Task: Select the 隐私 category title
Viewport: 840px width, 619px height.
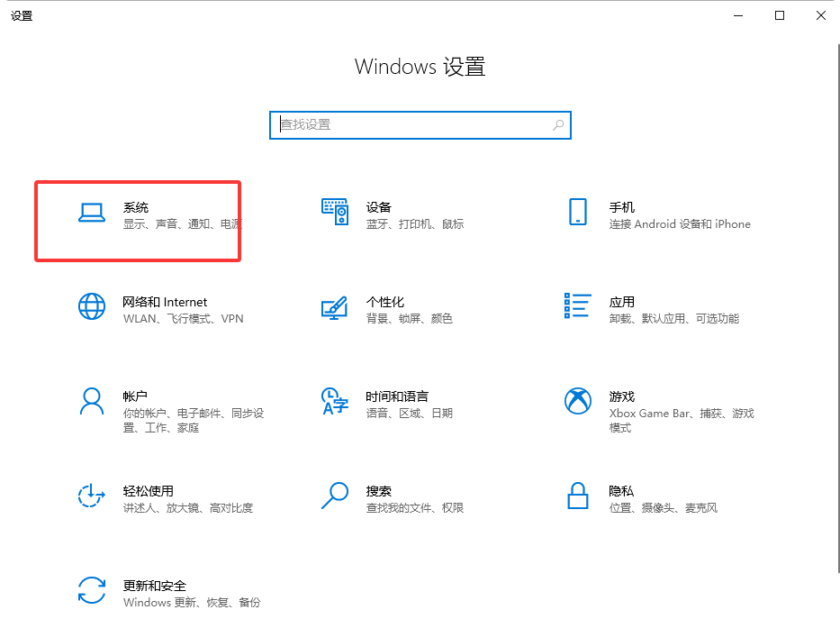Action: pyautogui.click(x=621, y=491)
